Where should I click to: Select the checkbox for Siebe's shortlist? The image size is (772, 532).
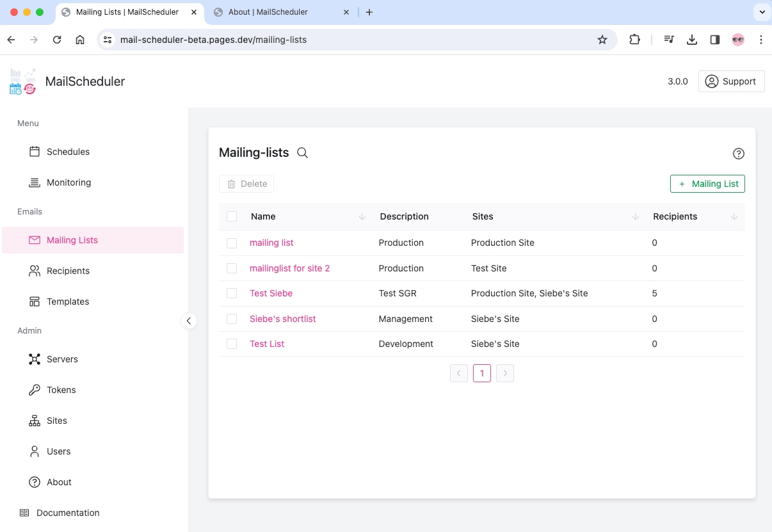232,319
